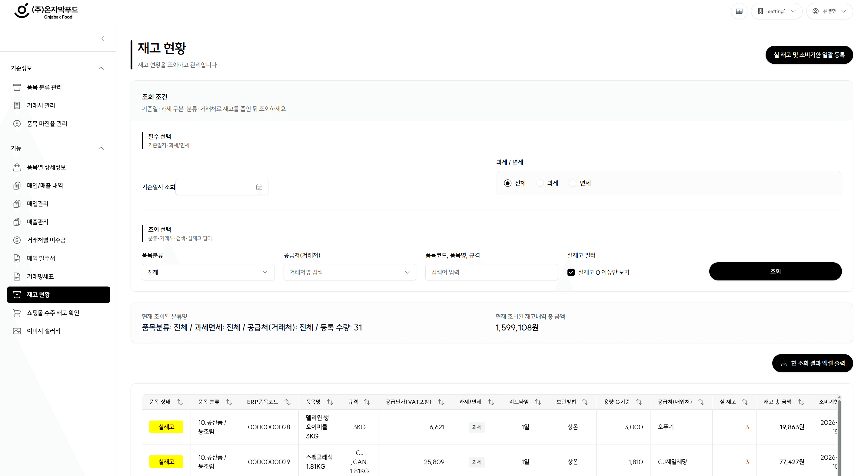Click the table-view icon in top header
868x476 pixels.
[x=739, y=11]
